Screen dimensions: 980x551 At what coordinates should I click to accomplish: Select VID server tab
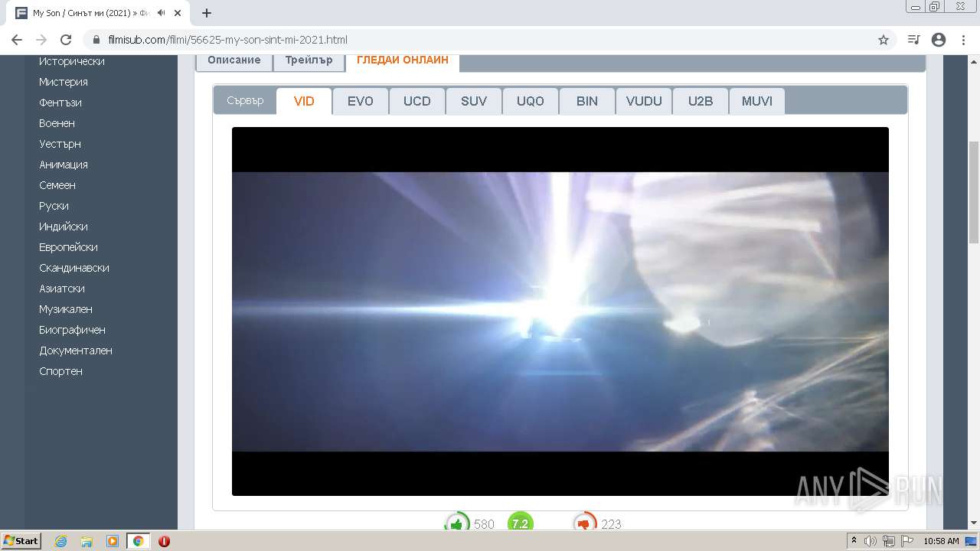[304, 101]
